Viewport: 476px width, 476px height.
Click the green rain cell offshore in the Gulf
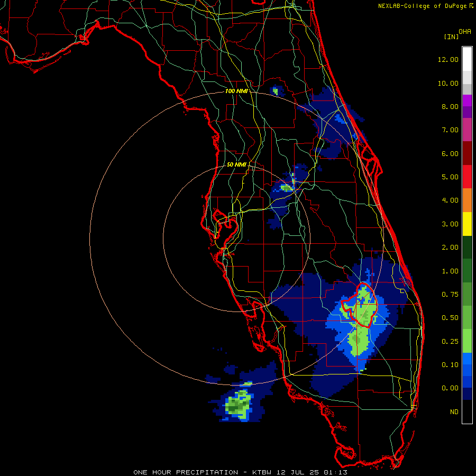[x=239, y=405]
